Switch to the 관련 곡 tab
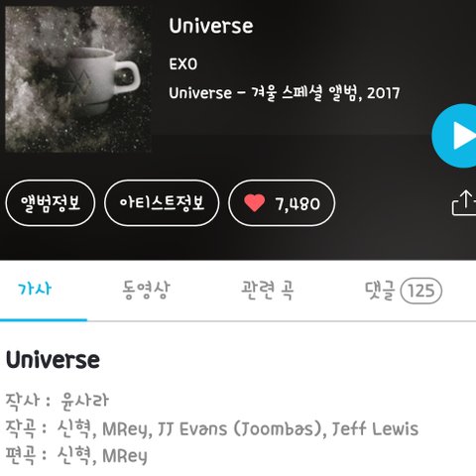The height and width of the screenshot is (476, 476). click(x=268, y=290)
